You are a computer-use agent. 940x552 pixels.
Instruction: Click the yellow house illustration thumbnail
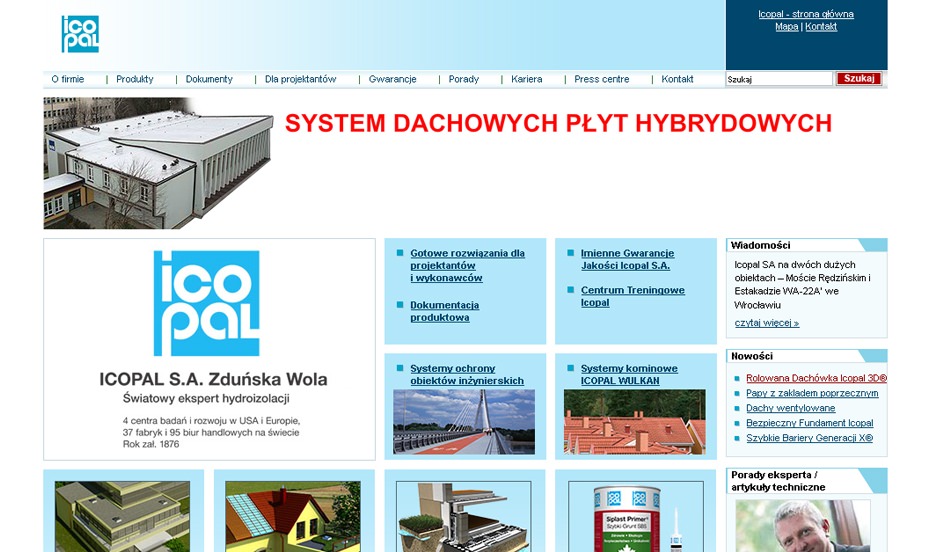pyautogui.click(x=293, y=516)
